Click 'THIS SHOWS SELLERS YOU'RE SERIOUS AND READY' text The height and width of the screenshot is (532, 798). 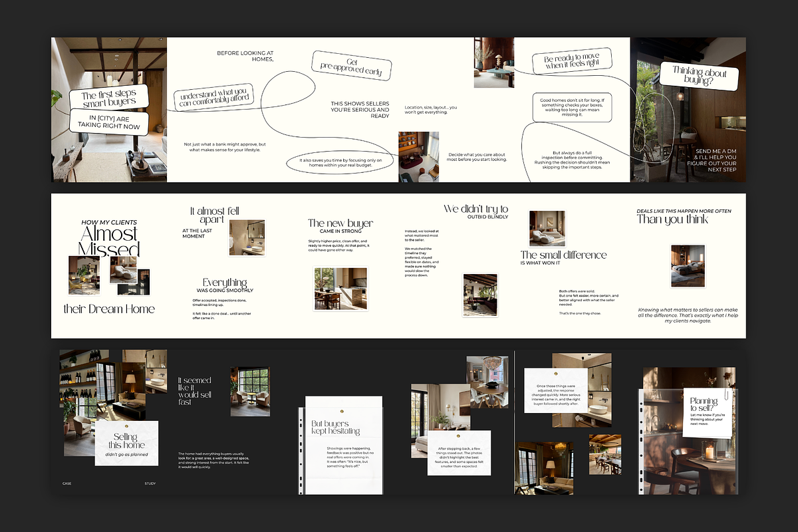tap(360, 110)
